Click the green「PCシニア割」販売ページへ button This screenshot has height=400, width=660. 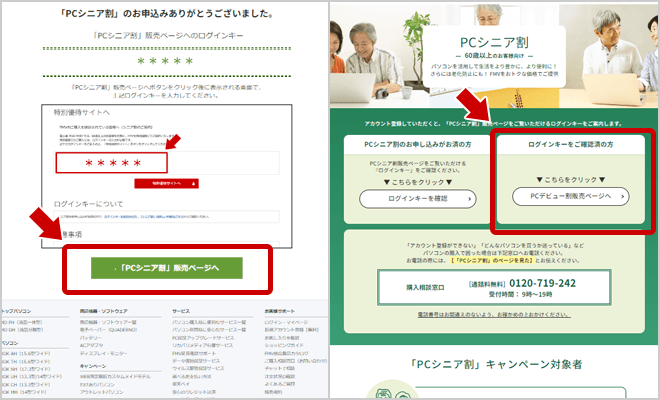coord(167,268)
